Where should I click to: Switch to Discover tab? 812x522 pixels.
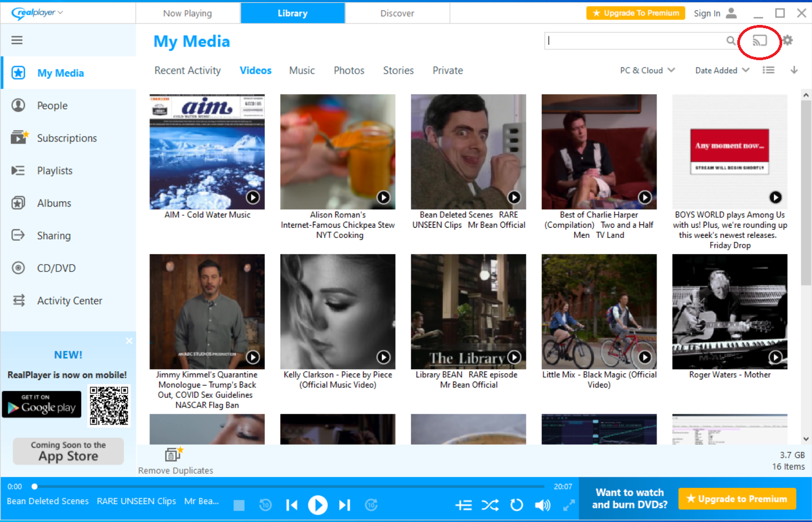click(397, 13)
